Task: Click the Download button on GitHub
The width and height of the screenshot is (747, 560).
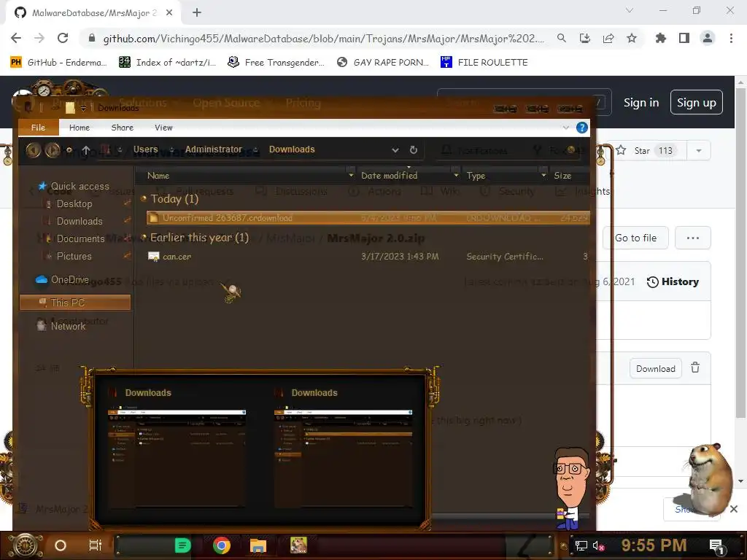Action: pyautogui.click(x=656, y=368)
